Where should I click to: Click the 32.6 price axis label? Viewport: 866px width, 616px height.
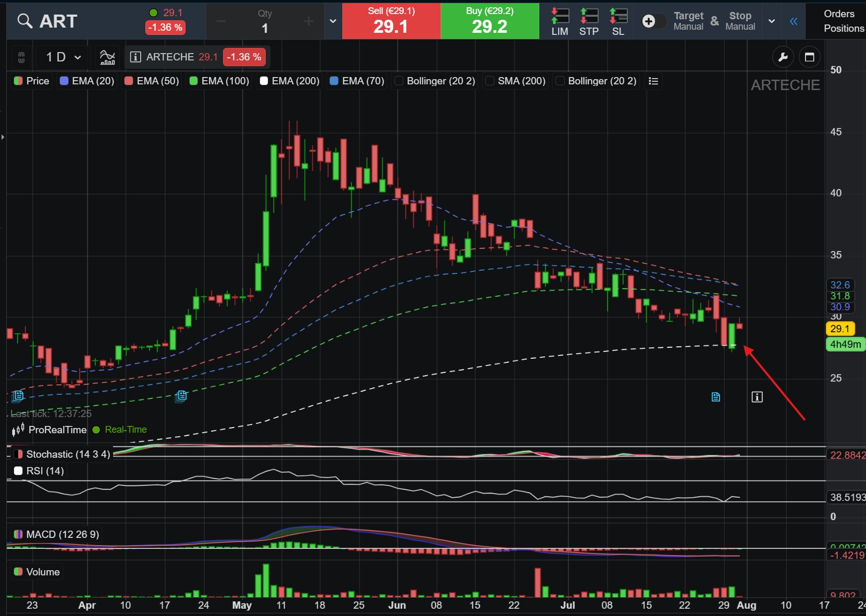[x=840, y=285]
